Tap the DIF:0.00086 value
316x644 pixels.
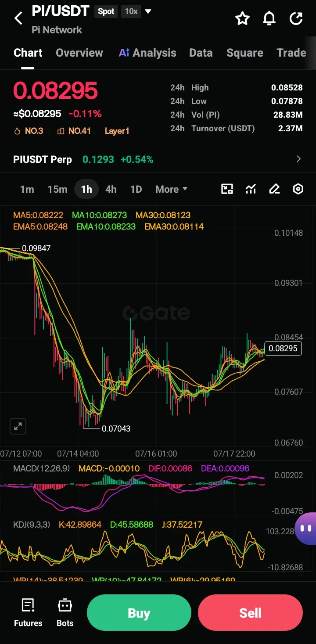[170, 468]
